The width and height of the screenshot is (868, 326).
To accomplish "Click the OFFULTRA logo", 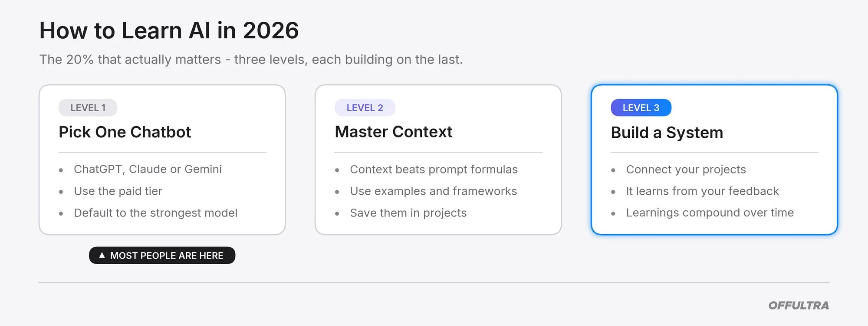I will coord(799,306).
